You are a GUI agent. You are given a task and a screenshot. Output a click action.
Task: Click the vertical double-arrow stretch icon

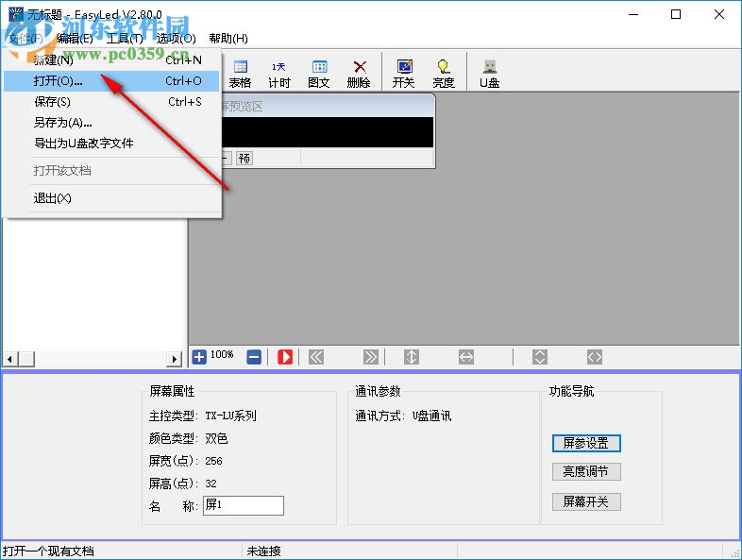412,357
